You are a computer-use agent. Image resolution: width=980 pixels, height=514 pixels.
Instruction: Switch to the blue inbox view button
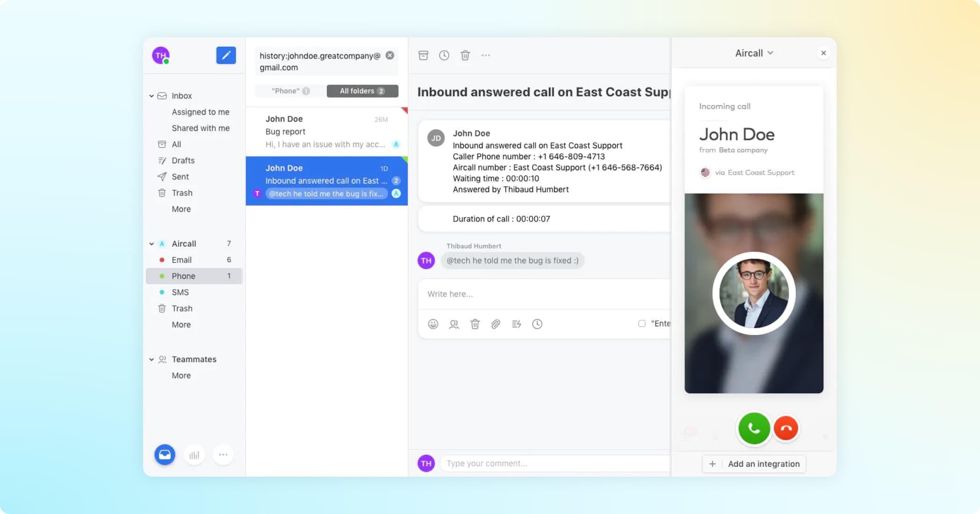165,454
